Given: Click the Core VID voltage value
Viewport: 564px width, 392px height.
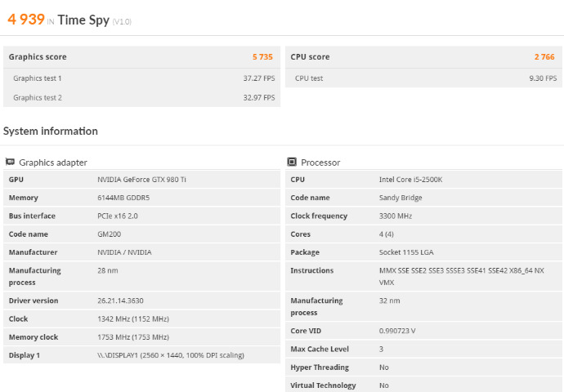Looking at the screenshot, I should (396, 331).
